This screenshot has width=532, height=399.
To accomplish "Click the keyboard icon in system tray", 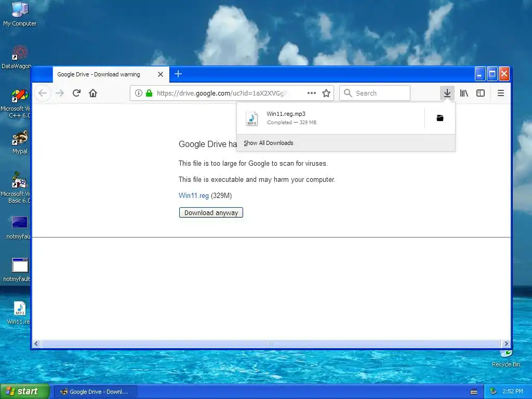I will [x=474, y=392].
